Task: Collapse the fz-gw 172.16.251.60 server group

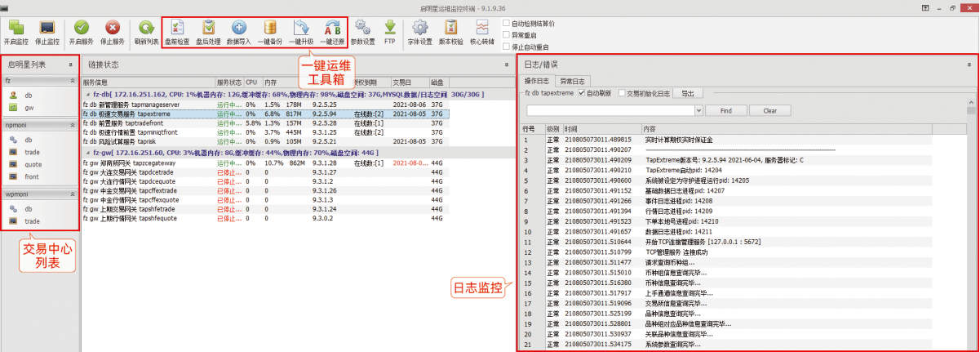Action: 86,152
